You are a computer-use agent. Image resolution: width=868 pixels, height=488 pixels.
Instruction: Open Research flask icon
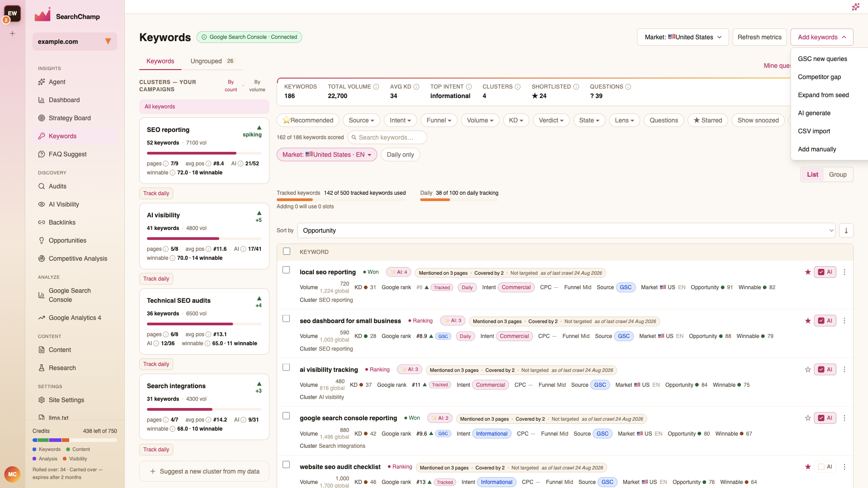pyautogui.click(x=42, y=368)
